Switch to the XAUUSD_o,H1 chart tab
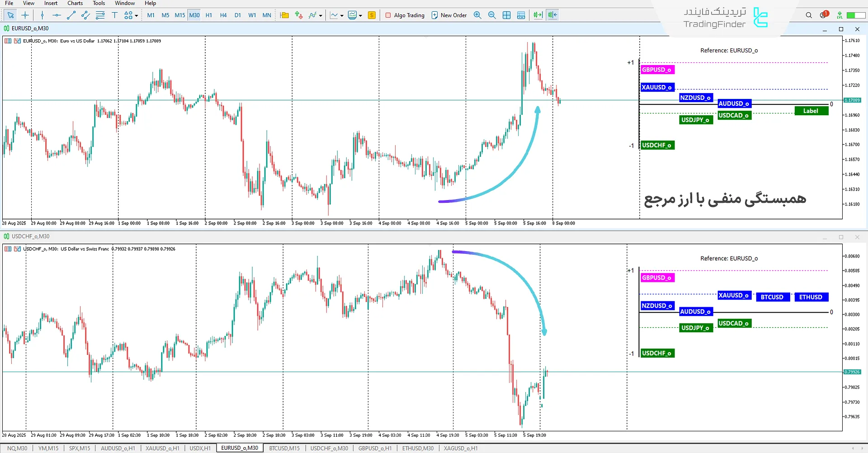This screenshot has width=868, height=453. coord(162,448)
